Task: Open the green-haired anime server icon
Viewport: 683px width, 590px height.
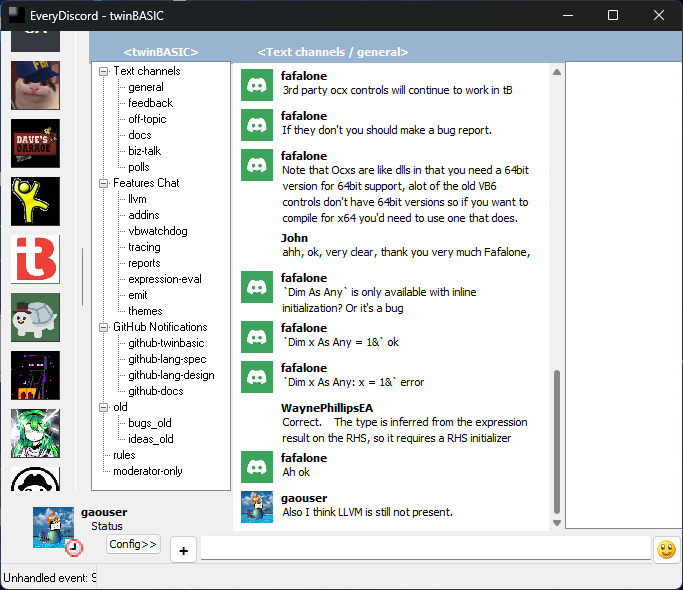Action: [x=35, y=433]
